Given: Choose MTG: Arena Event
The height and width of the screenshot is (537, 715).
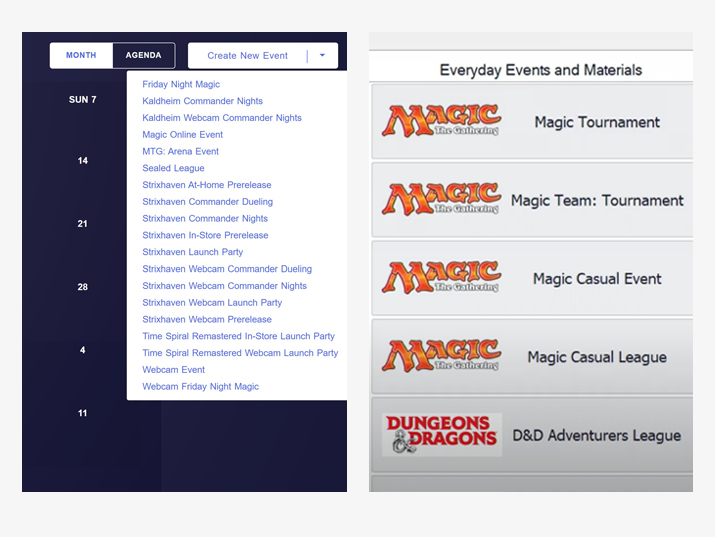Looking at the screenshot, I should [181, 151].
